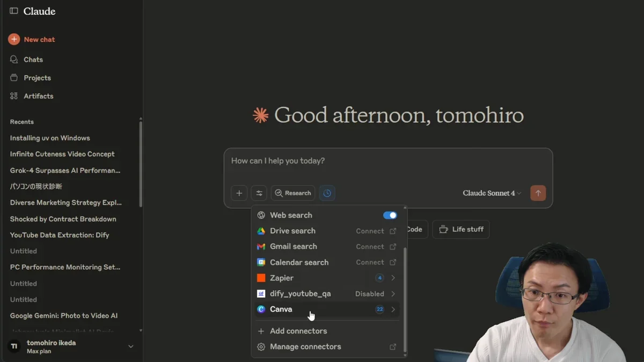Open the search and tools sliders icon
644x362 pixels.
click(259, 193)
